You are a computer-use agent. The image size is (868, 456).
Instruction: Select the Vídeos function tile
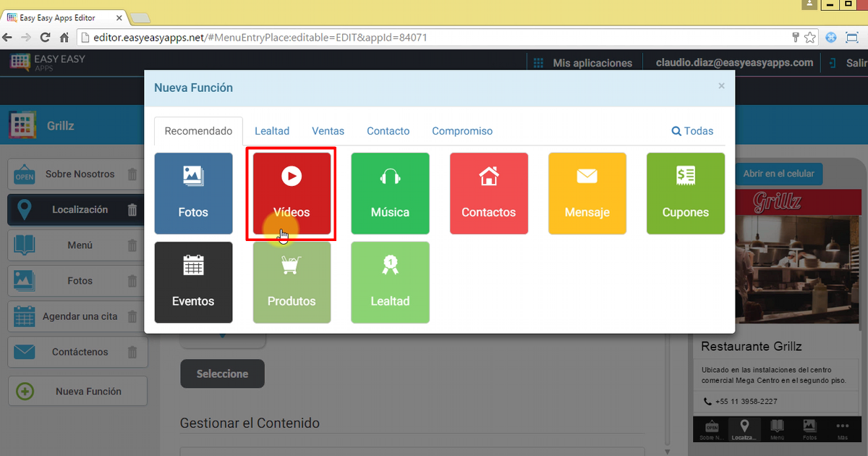click(x=292, y=193)
